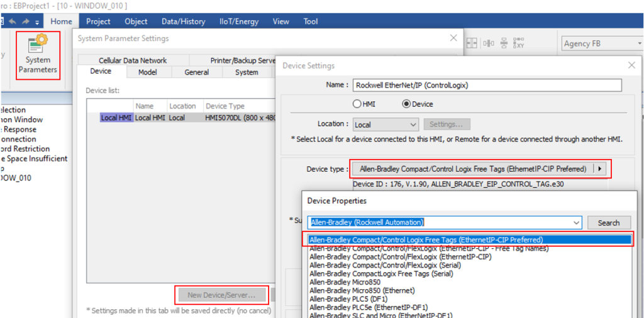Open the Project ribbon tab

98,21
